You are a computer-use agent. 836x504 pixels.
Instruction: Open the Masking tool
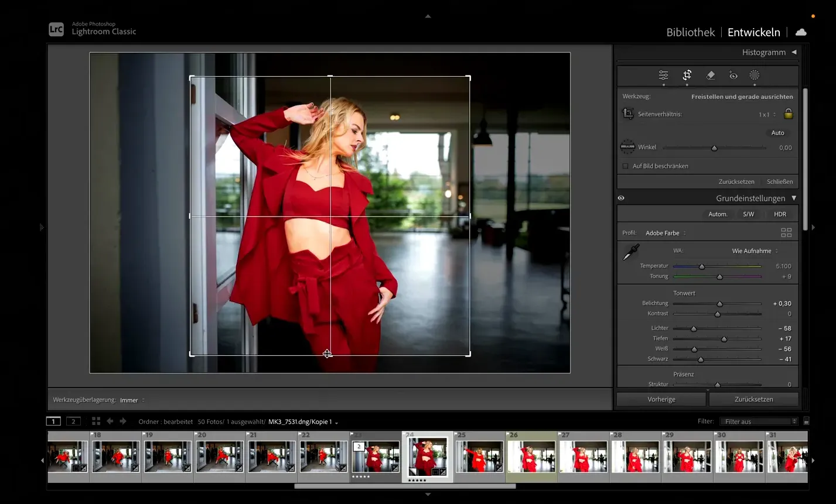[755, 76]
